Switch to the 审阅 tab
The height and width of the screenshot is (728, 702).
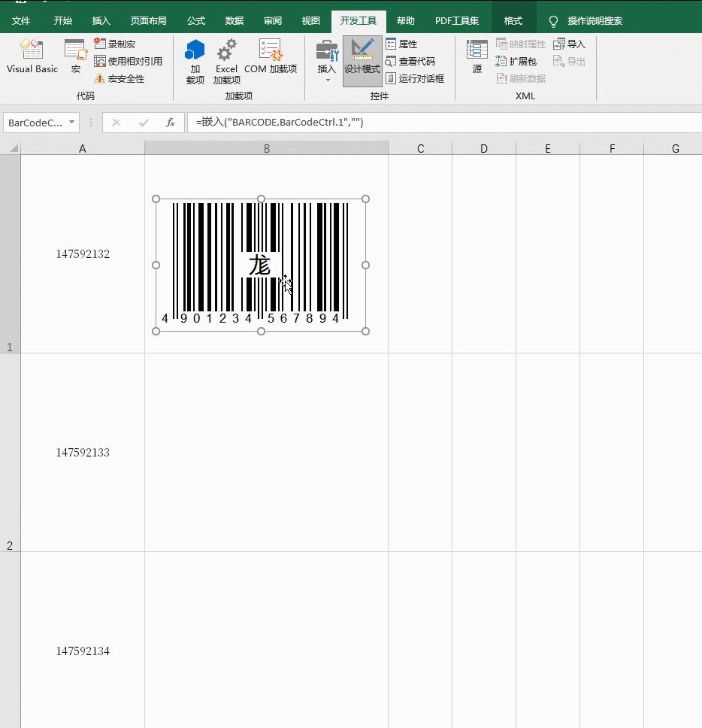click(x=273, y=20)
